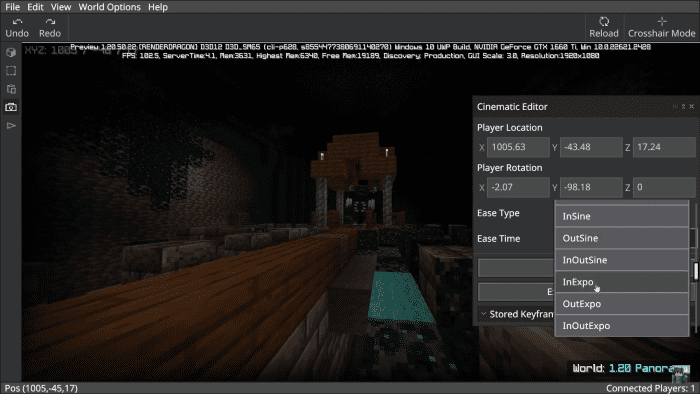Select the dashed-square selection tool

pyautogui.click(x=11, y=71)
